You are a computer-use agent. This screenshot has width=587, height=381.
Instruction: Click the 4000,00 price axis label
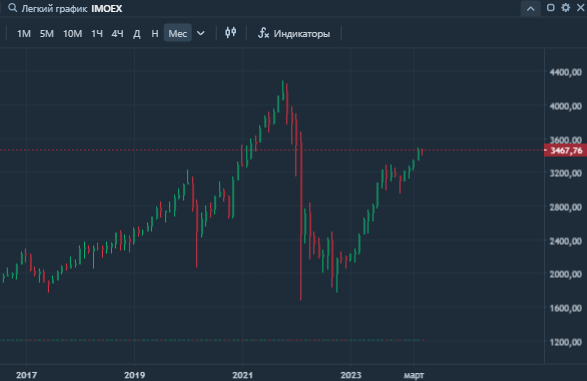(566, 106)
